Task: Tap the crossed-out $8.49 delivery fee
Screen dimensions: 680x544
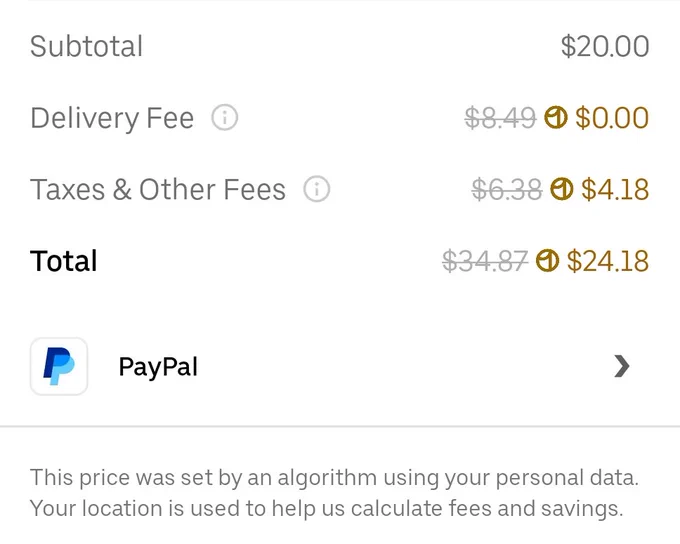Action: [500, 118]
